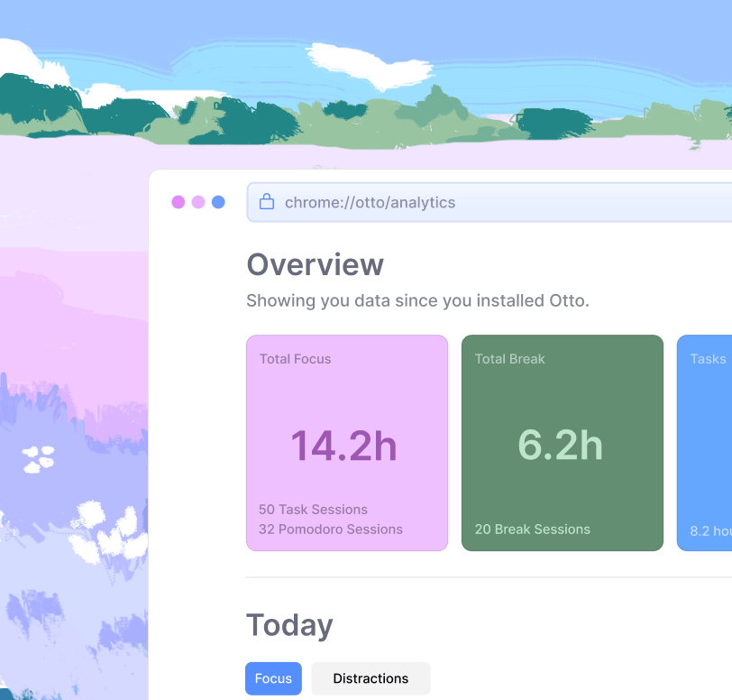This screenshot has width=732, height=700.
Task: Select the 6.2h total break value
Action: click(x=560, y=446)
